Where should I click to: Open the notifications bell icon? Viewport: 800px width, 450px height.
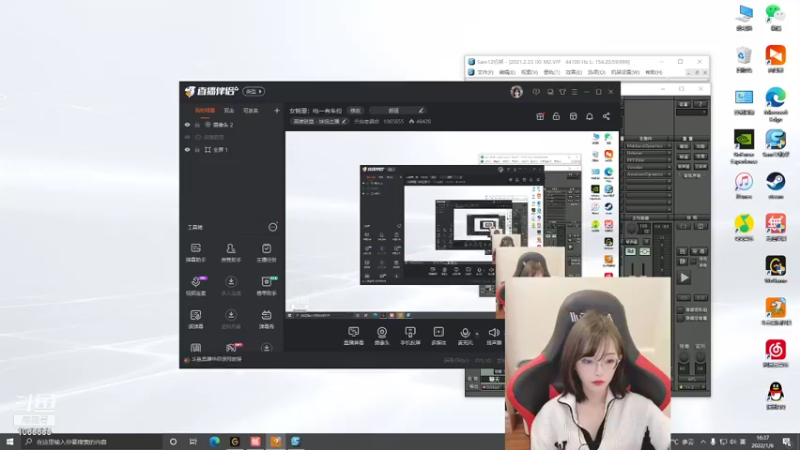click(589, 116)
